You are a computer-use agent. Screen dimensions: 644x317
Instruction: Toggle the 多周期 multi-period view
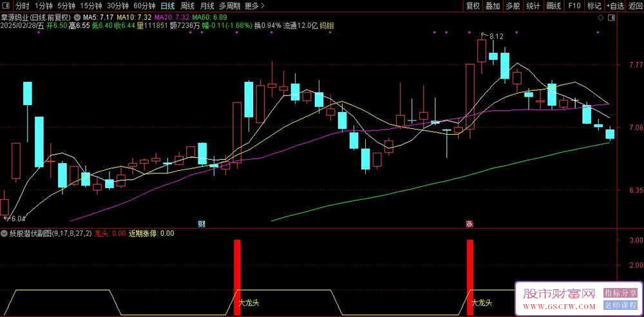[230, 6]
